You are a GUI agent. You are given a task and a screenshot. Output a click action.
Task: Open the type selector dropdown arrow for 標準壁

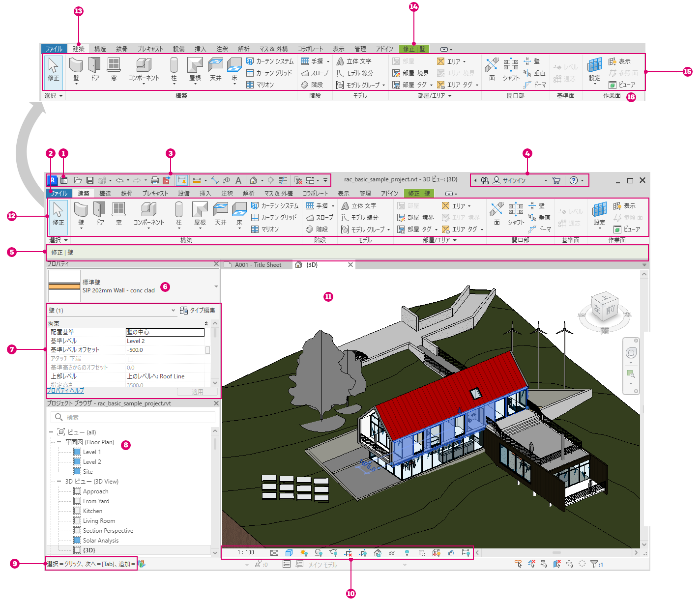point(216,286)
